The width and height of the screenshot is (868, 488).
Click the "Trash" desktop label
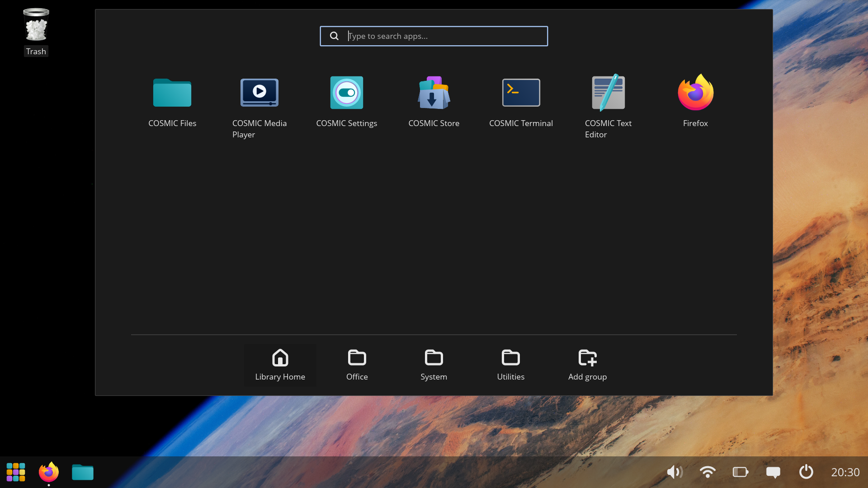[x=36, y=52]
